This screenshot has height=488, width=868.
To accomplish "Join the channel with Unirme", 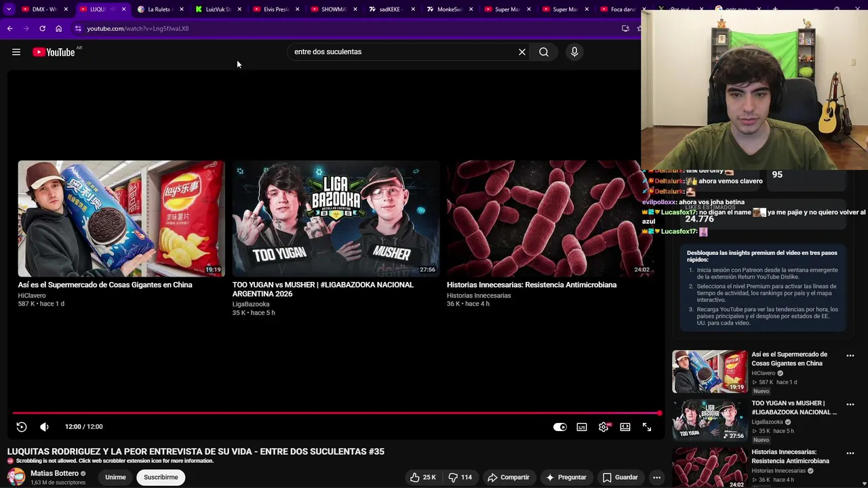I will coord(115,477).
